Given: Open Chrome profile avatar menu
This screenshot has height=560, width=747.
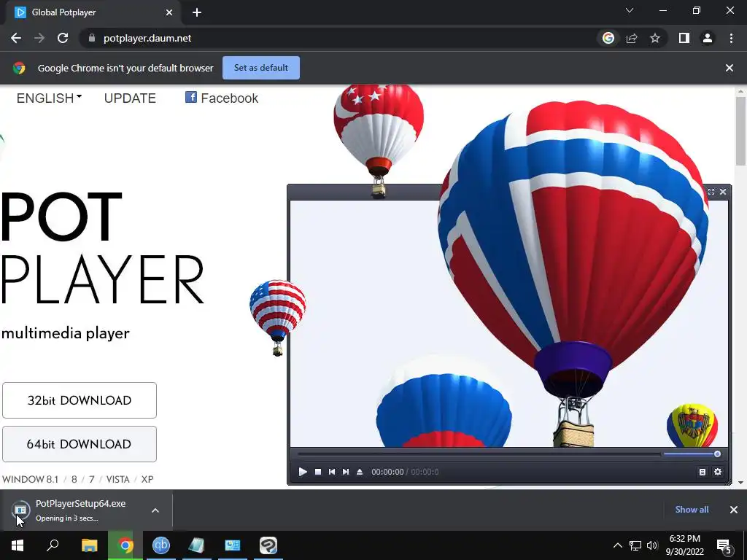Looking at the screenshot, I should pyautogui.click(x=708, y=38).
